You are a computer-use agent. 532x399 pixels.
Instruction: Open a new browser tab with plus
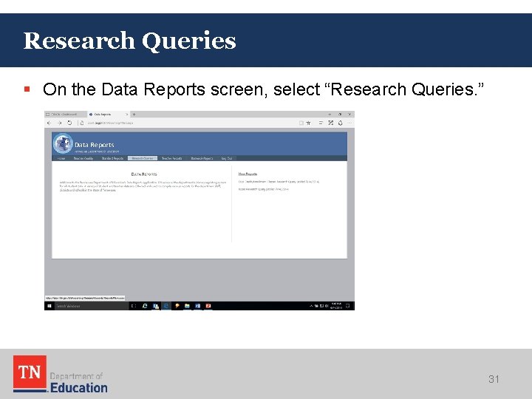point(134,115)
